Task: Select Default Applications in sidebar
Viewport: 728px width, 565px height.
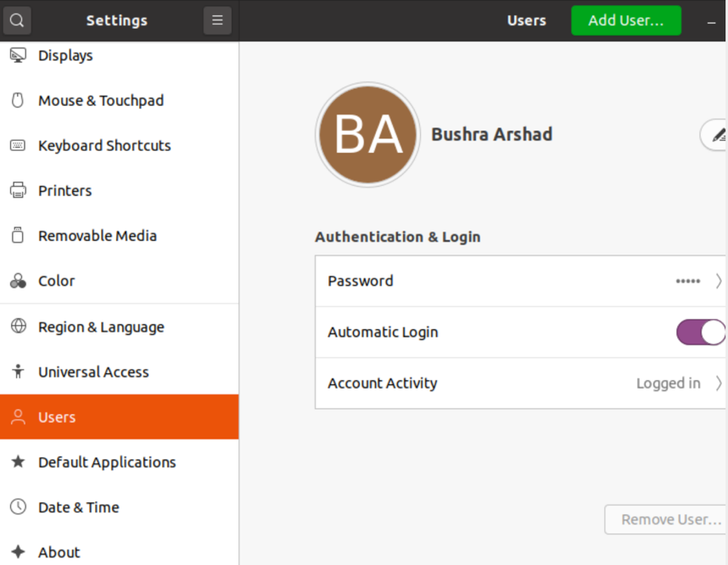Action: click(107, 462)
